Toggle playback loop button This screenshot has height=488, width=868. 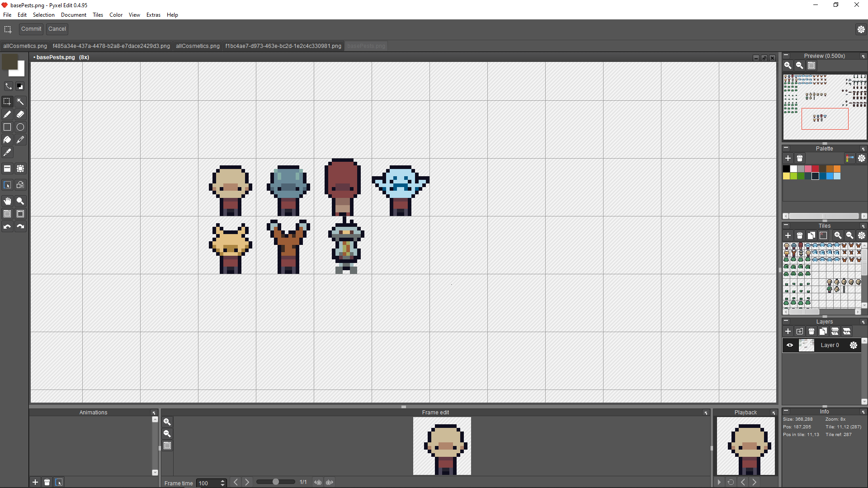coord(731,482)
